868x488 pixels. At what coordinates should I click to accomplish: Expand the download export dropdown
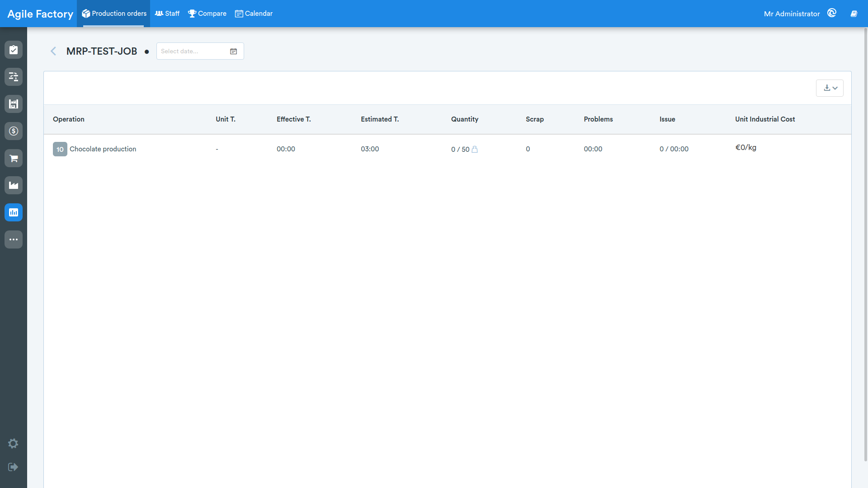(x=830, y=88)
